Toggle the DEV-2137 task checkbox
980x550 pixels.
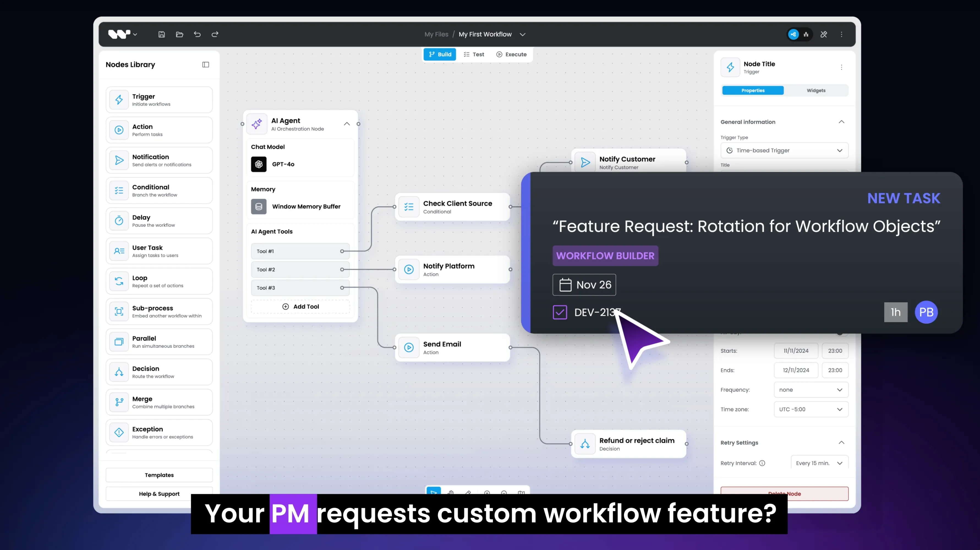(x=560, y=312)
